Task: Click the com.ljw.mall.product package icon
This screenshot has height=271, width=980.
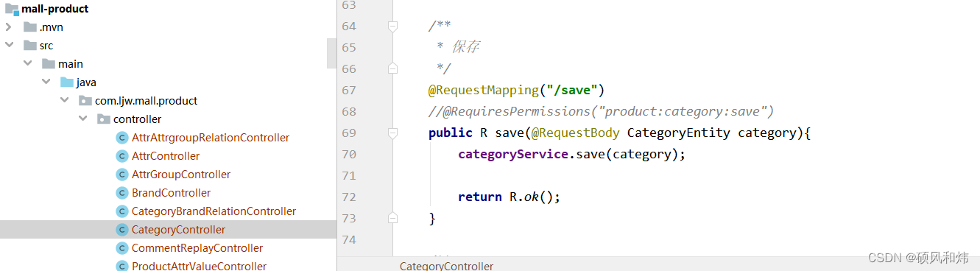Action: tap(85, 101)
